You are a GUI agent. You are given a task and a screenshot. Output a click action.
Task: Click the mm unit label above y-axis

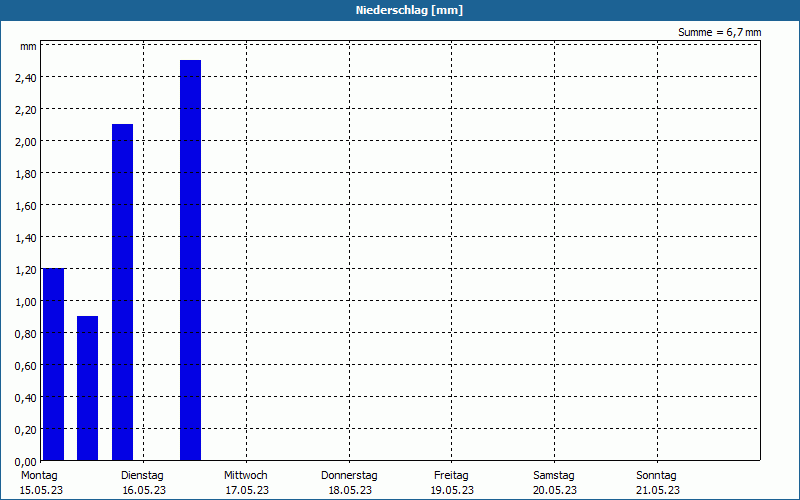(x=29, y=46)
